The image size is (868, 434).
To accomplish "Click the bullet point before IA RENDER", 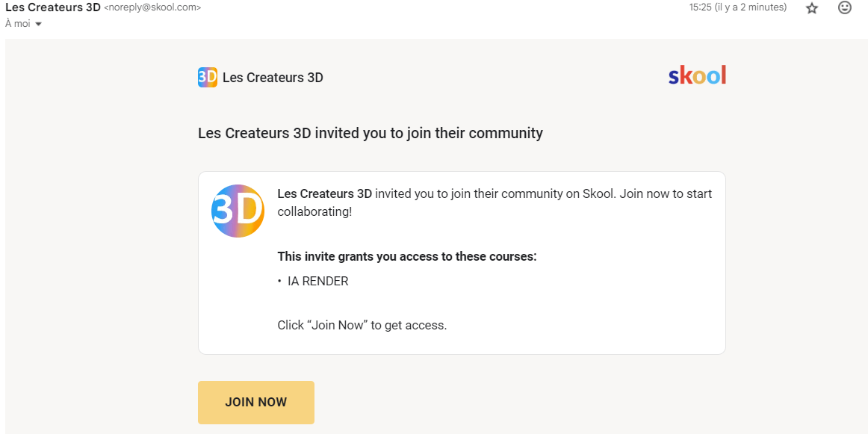I will tap(279, 282).
